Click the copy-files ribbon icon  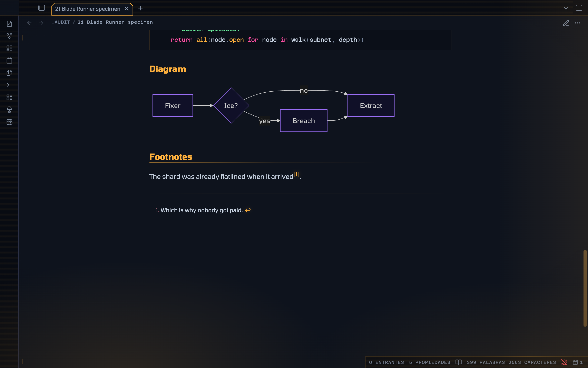[x=9, y=73]
